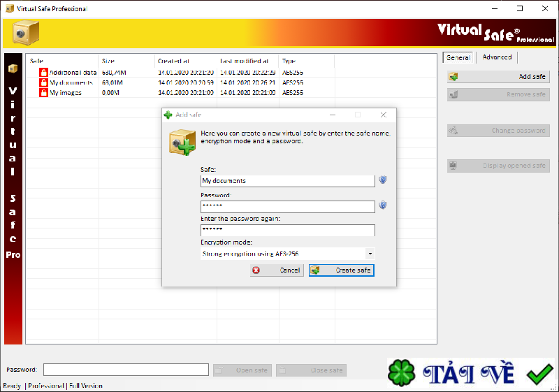Click last modified 14.01.2020 20:22:29
This screenshot has width=559, height=392.
tap(248, 73)
